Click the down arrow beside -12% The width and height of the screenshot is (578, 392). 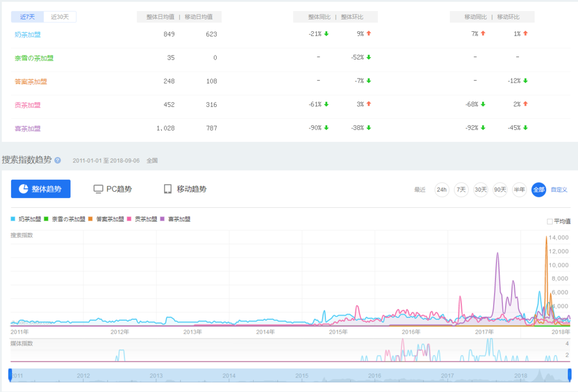coord(525,81)
